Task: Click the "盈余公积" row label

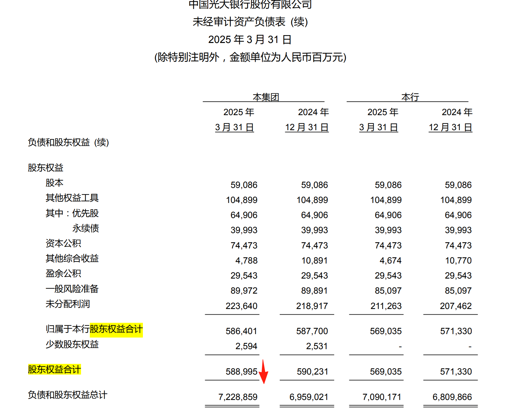Action: pos(63,273)
